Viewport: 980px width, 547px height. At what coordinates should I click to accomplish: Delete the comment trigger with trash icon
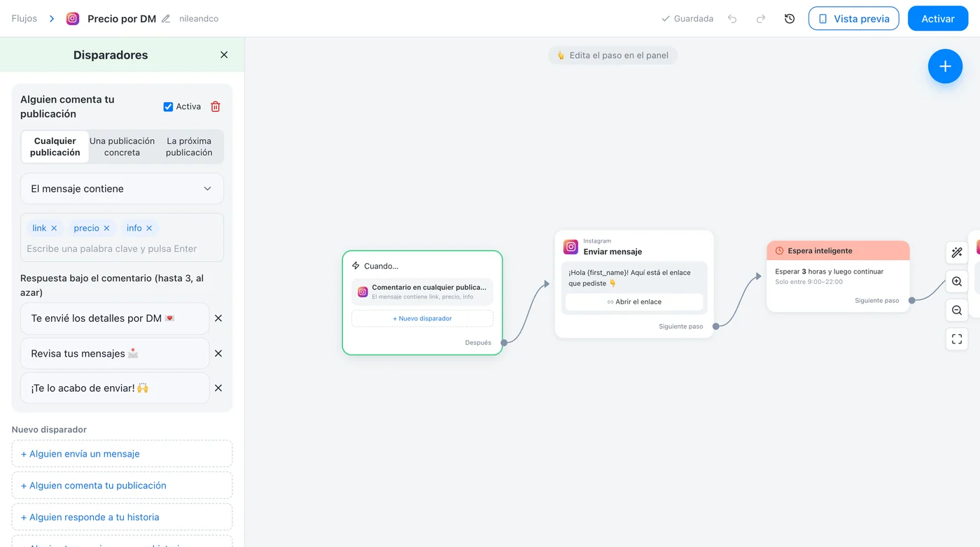216,106
